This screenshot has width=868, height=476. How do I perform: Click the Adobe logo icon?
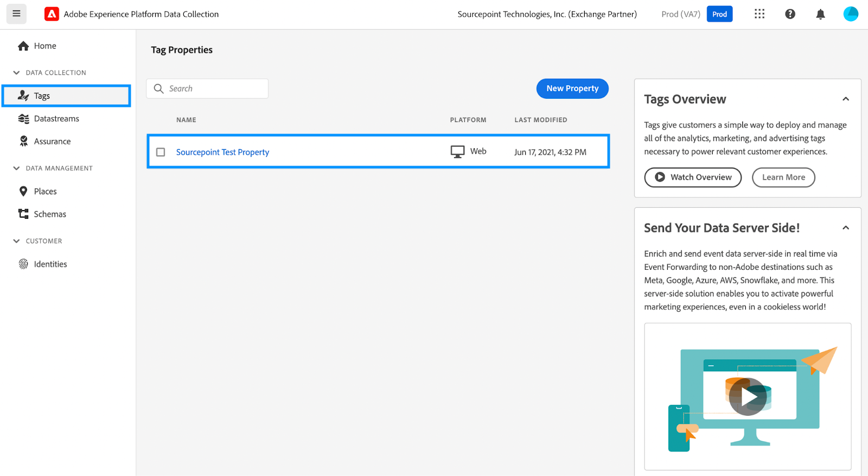click(52, 14)
